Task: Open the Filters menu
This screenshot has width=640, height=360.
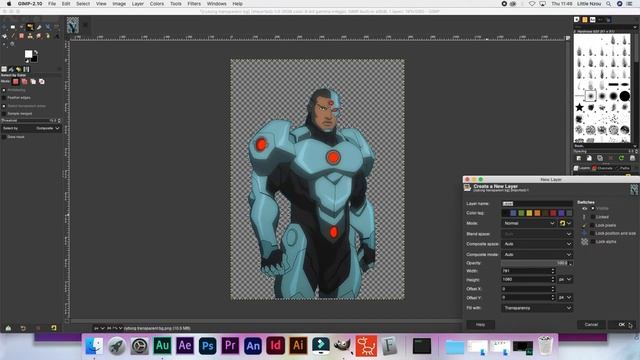Action: 194,4
